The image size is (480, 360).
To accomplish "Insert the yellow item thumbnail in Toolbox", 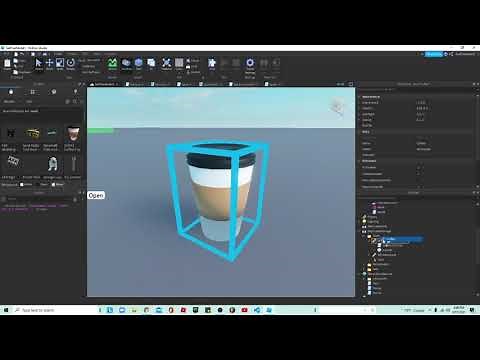I will point(32,134).
